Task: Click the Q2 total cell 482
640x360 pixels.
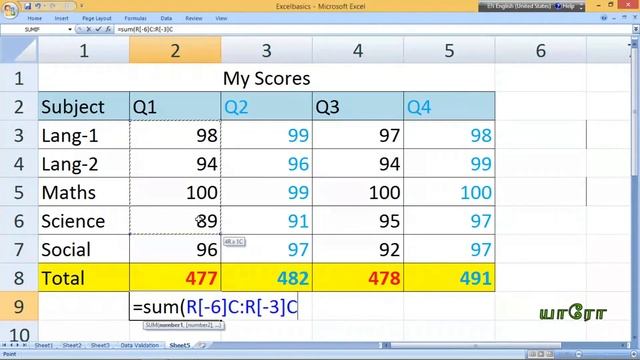Action: click(267, 278)
